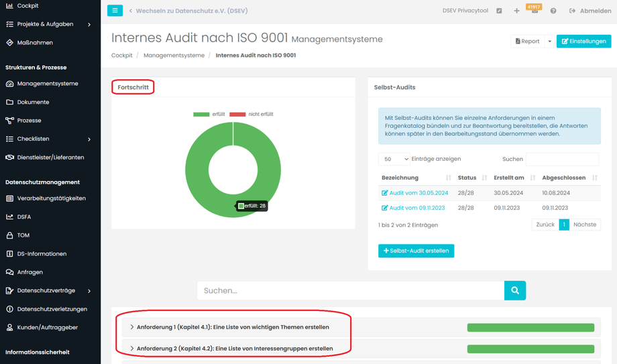Expand Projekte & Aufgaben sidebar menu
Image resolution: width=617 pixels, height=364 pixels.
pos(89,24)
